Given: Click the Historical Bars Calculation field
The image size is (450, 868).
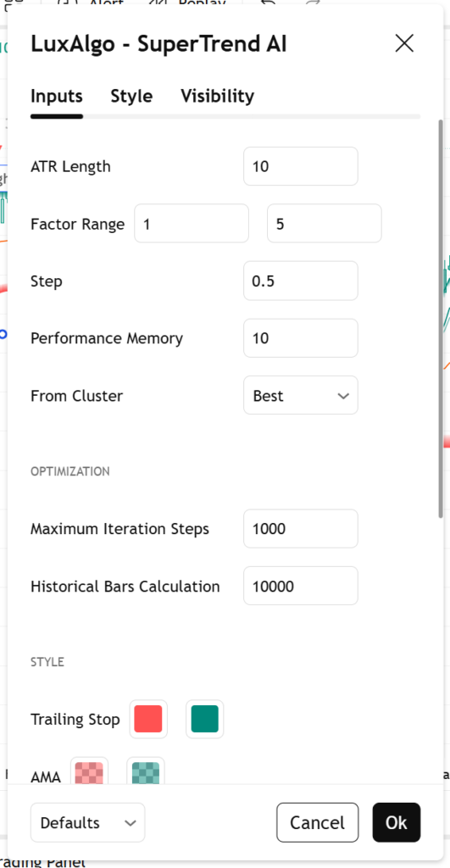Looking at the screenshot, I should click(x=301, y=586).
